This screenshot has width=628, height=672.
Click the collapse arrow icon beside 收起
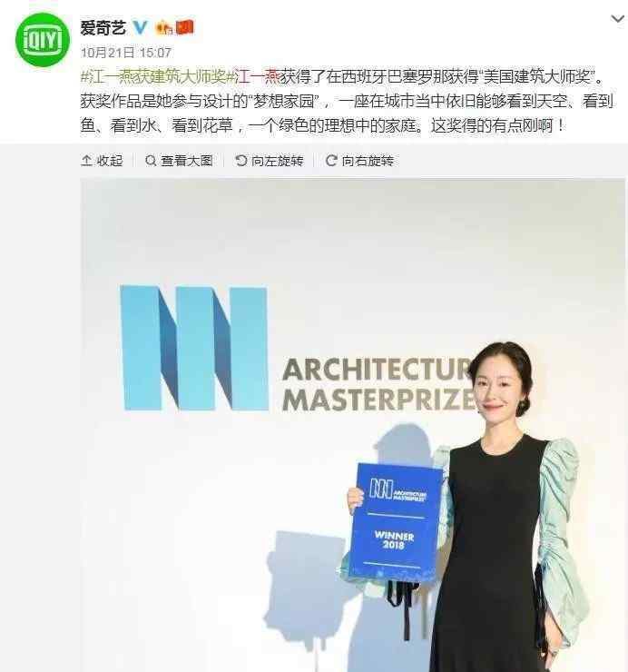coord(86,161)
